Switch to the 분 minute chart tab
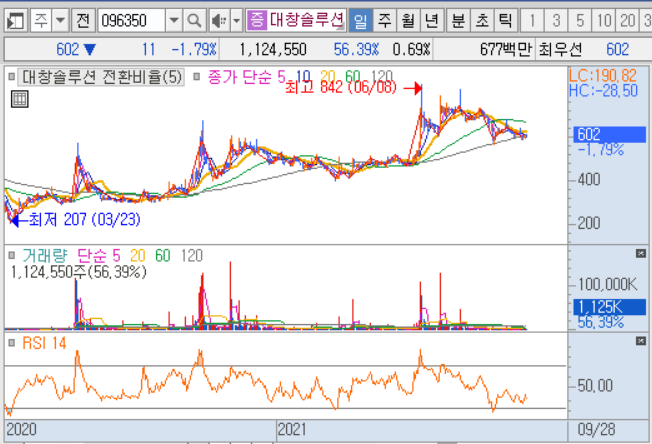The width and height of the screenshot is (652, 444). click(458, 20)
